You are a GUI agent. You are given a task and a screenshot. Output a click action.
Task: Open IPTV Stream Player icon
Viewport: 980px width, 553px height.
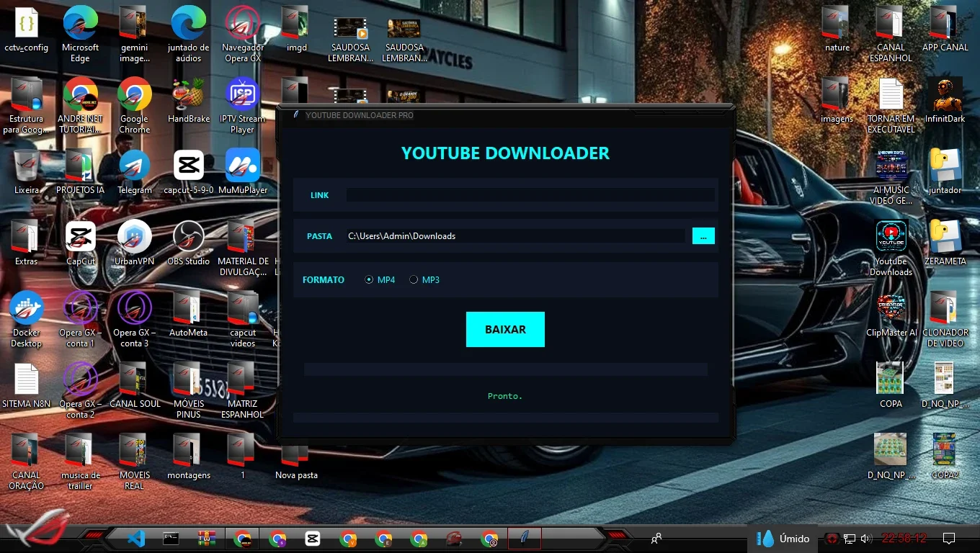[243, 105]
